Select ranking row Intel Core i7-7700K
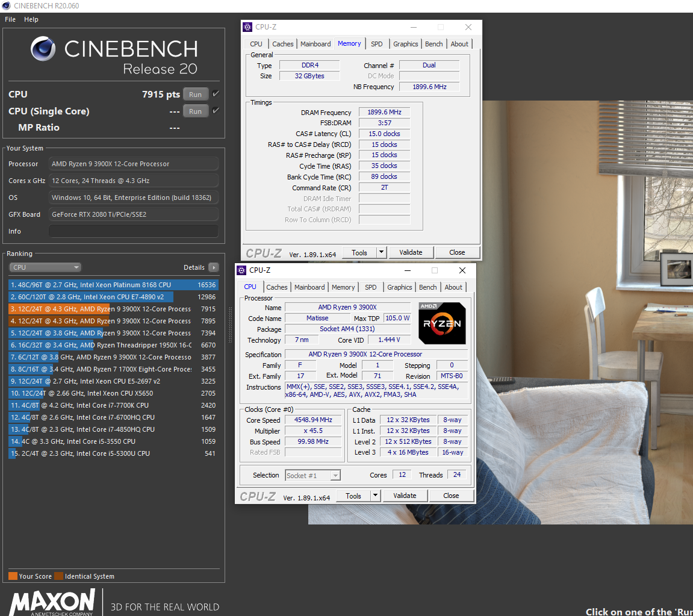Image resolution: width=693 pixels, height=616 pixels. point(113,405)
